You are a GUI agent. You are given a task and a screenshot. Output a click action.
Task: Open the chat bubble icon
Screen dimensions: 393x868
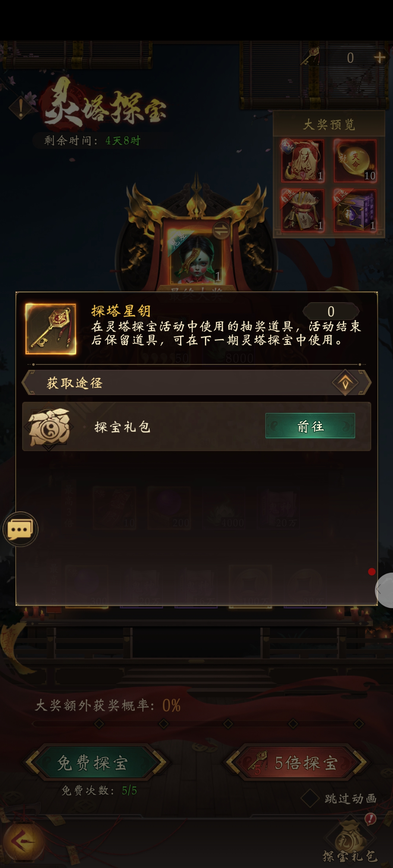pos(20,529)
